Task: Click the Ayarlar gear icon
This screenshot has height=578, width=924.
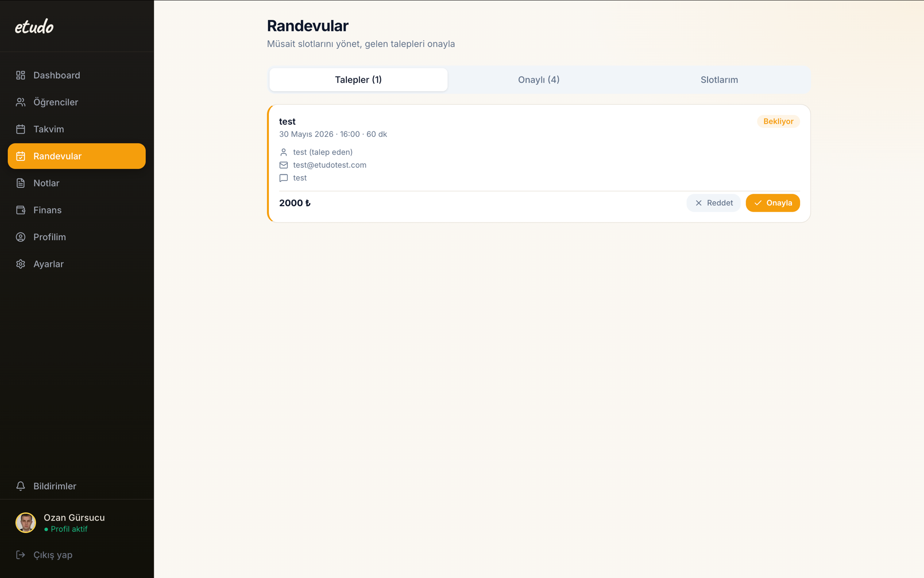Action: point(21,264)
